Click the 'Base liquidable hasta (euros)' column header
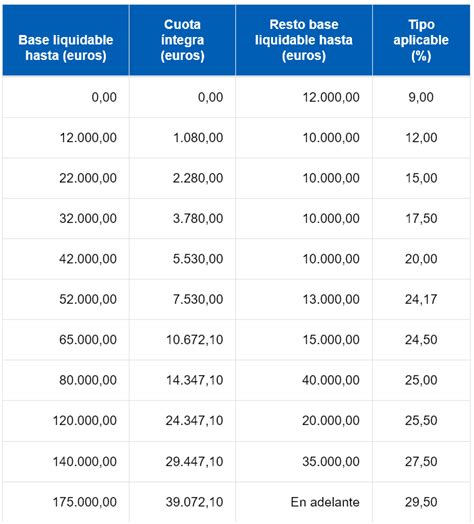The image size is (474, 524). click(66, 40)
